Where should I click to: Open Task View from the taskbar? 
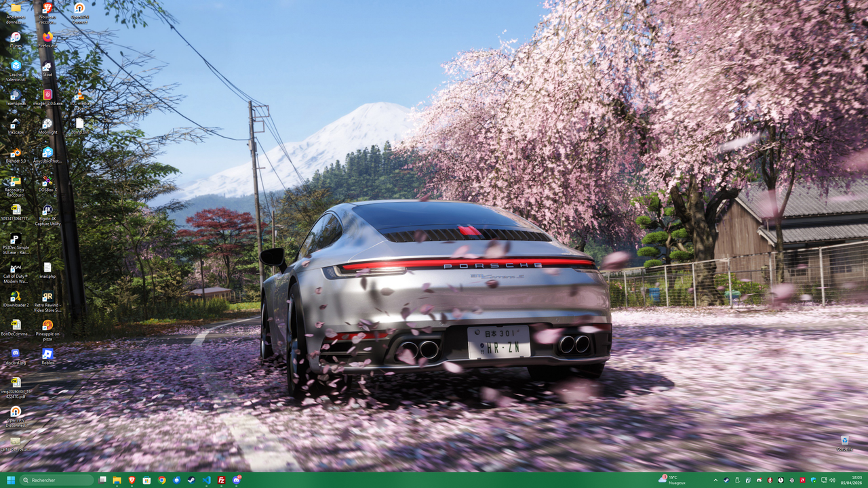tap(103, 480)
